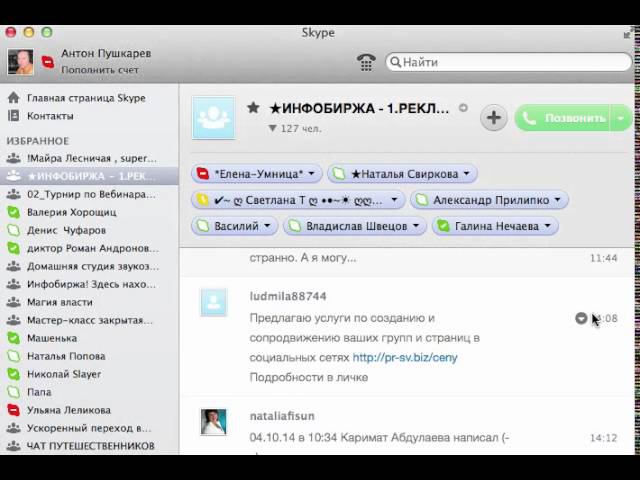Click status icon next to Папа
The image size is (640, 480).
click(x=13, y=392)
